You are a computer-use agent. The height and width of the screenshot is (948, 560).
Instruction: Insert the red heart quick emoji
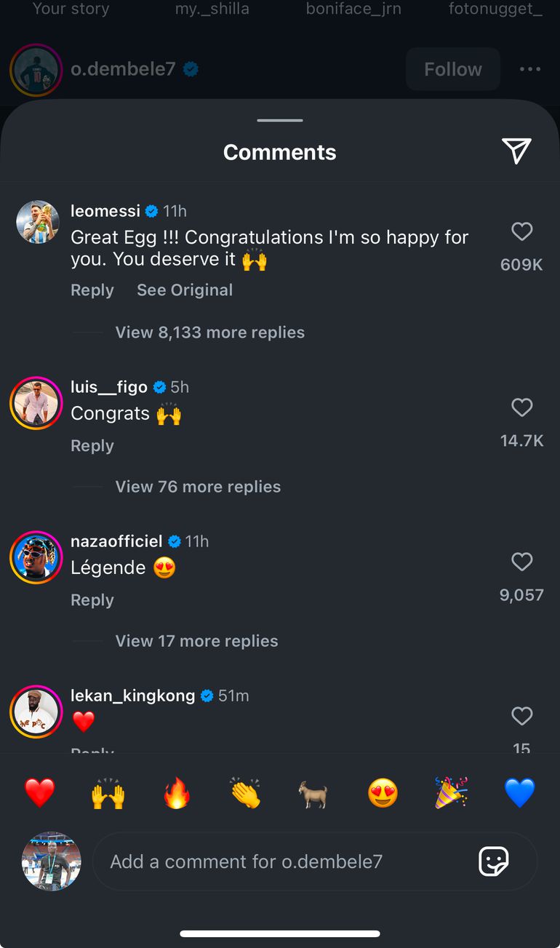pyautogui.click(x=40, y=792)
